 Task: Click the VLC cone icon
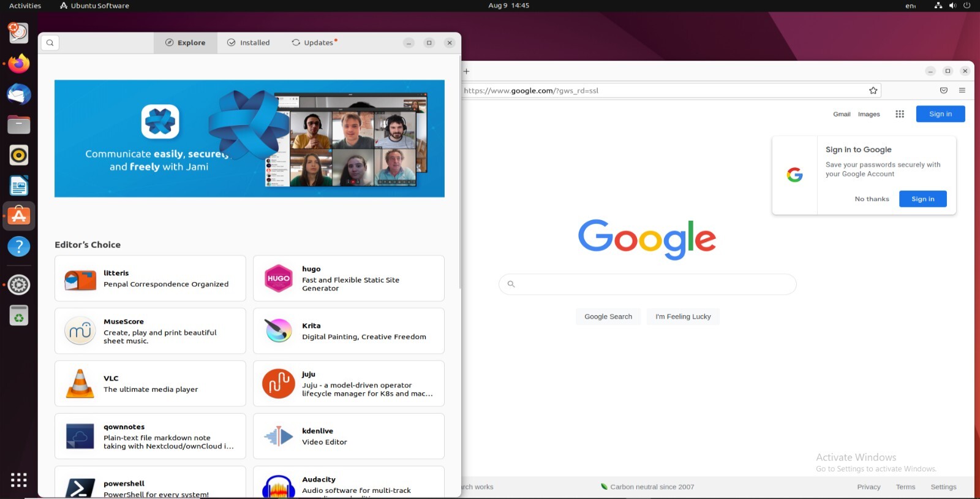[x=80, y=384]
